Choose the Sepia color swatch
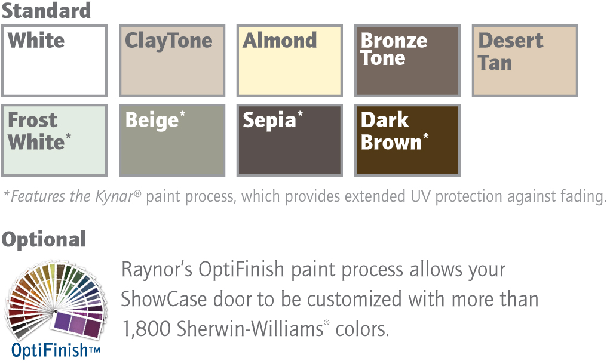This screenshot has height=364, width=607. [290, 140]
